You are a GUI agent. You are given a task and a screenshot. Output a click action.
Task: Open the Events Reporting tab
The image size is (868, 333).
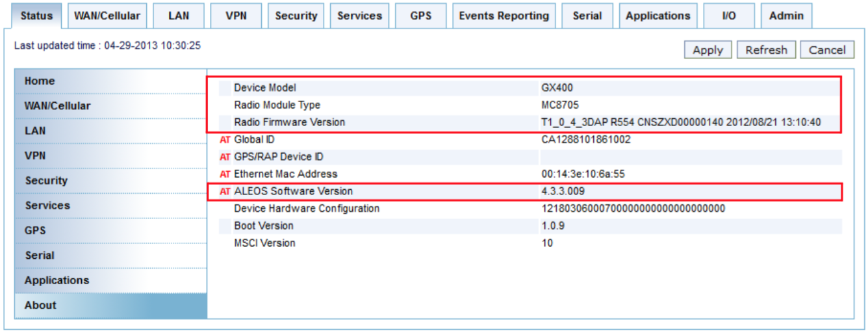pos(504,16)
